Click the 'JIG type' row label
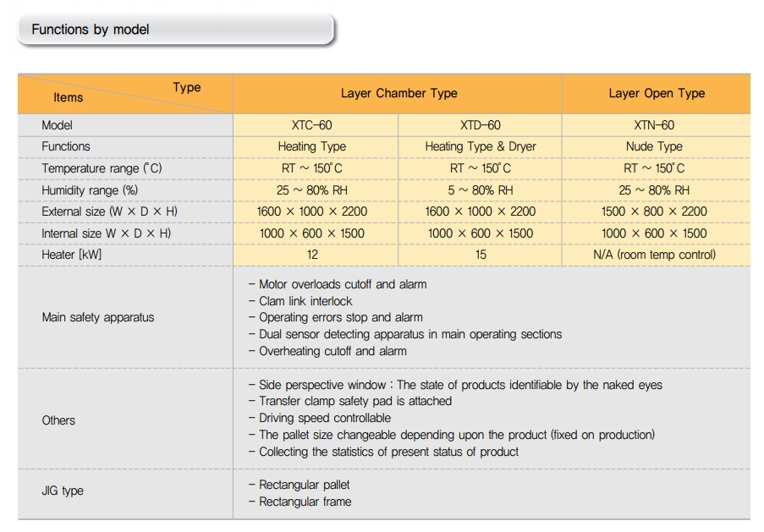 (x=63, y=491)
